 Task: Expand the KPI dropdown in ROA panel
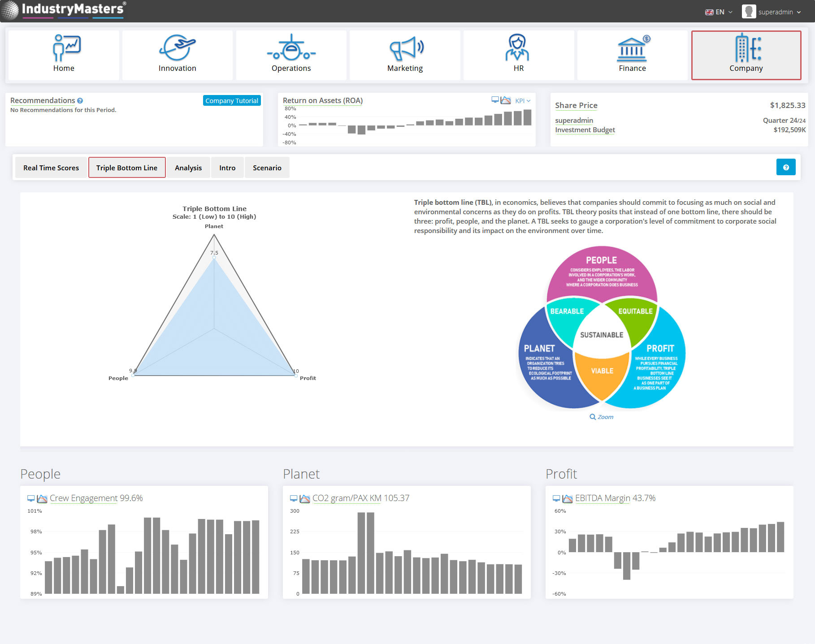[522, 101]
